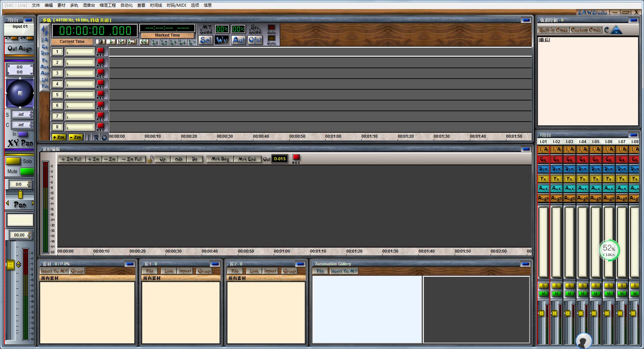This screenshot has height=349, width=644.
Task: Click Insert To MT in the 素材 panel
Action: tap(54, 271)
